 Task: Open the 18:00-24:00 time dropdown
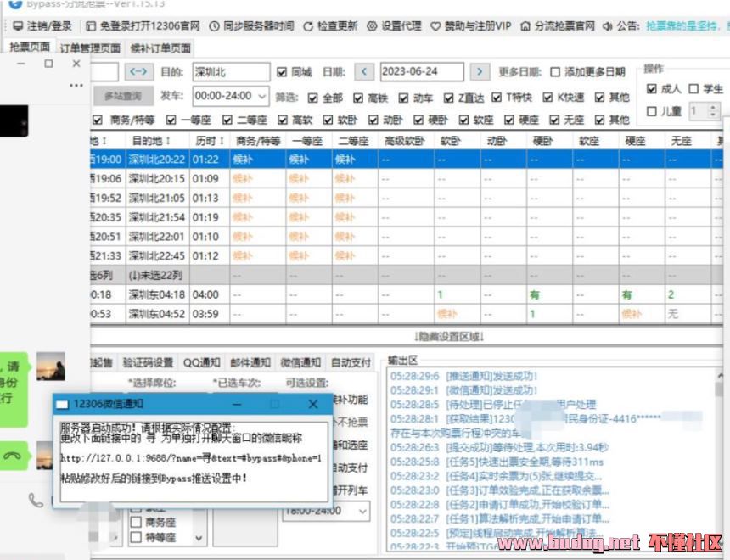(x=363, y=511)
